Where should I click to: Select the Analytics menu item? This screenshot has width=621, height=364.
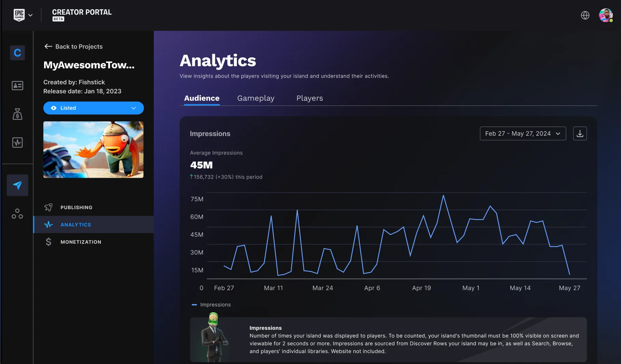(94, 225)
